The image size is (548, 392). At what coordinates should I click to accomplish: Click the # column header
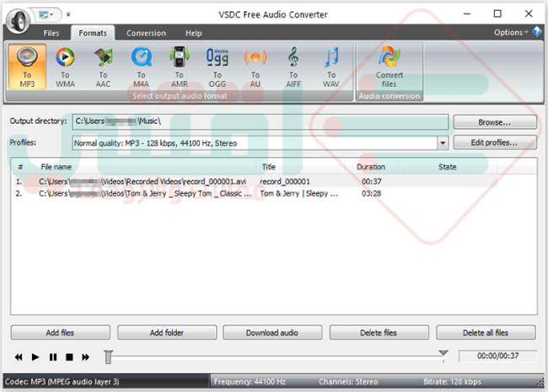tap(21, 167)
